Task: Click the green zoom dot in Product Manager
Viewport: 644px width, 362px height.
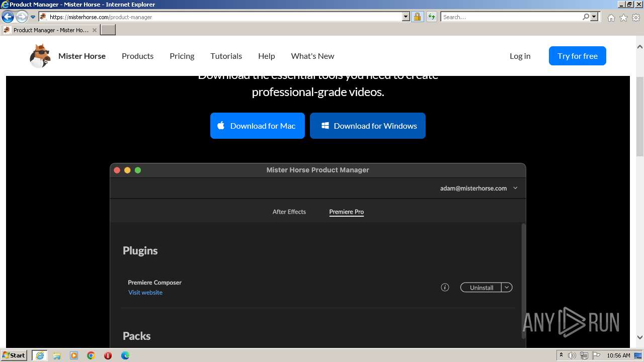Action: [x=138, y=170]
